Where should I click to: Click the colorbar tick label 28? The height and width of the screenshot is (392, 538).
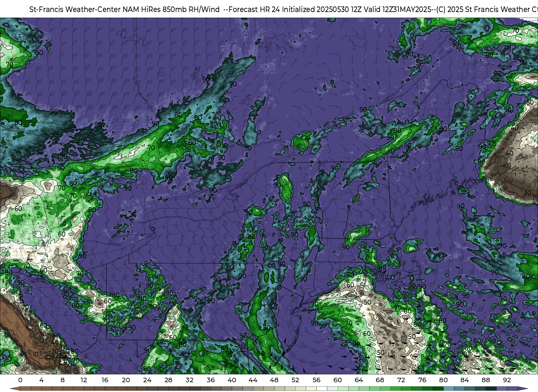tap(168, 380)
